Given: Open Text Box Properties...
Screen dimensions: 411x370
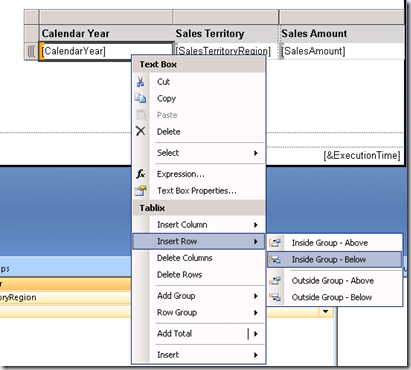Looking at the screenshot, I should 199,191.
